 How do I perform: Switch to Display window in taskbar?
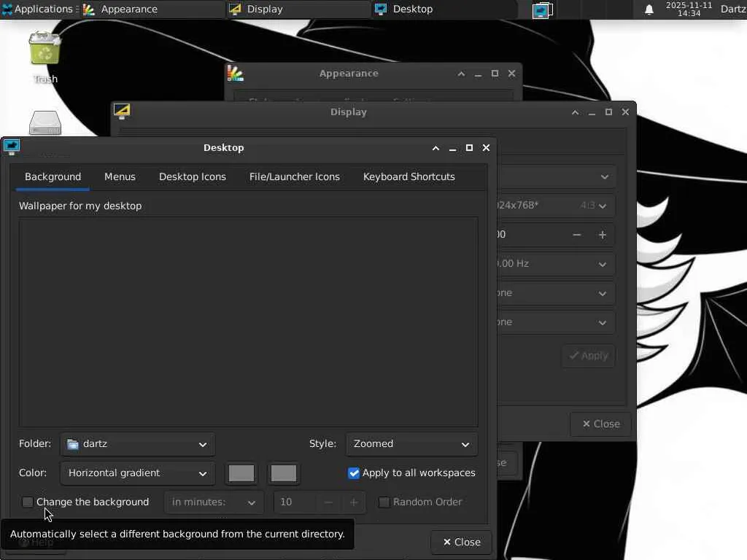click(x=298, y=9)
